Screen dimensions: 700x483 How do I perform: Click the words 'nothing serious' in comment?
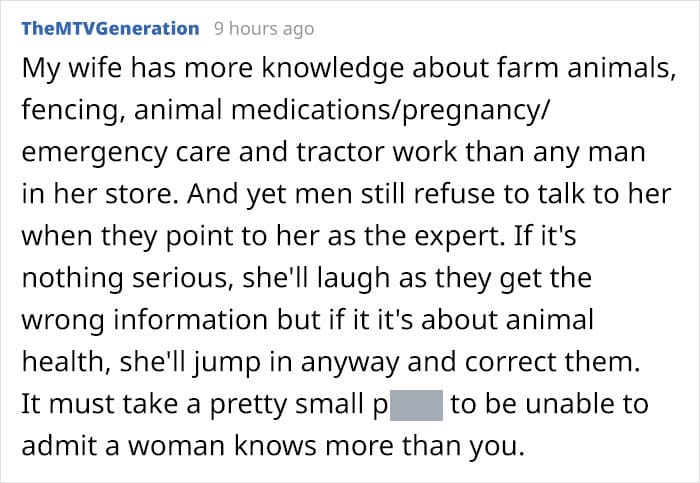point(128,279)
